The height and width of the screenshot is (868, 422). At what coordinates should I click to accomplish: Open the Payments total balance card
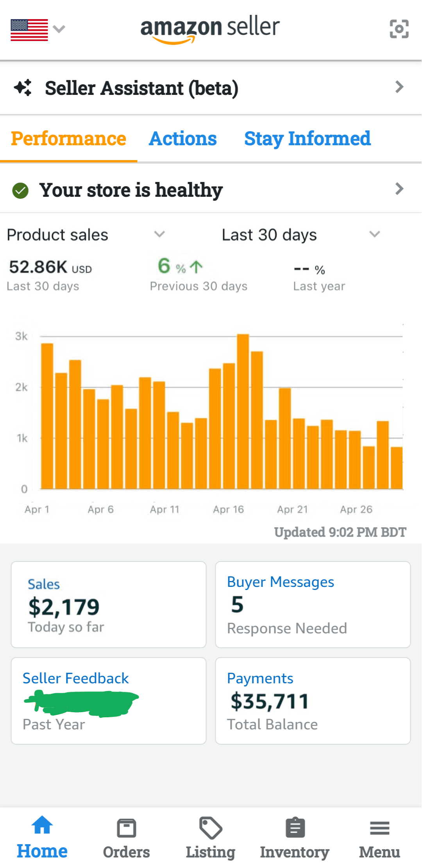pos(313,701)
